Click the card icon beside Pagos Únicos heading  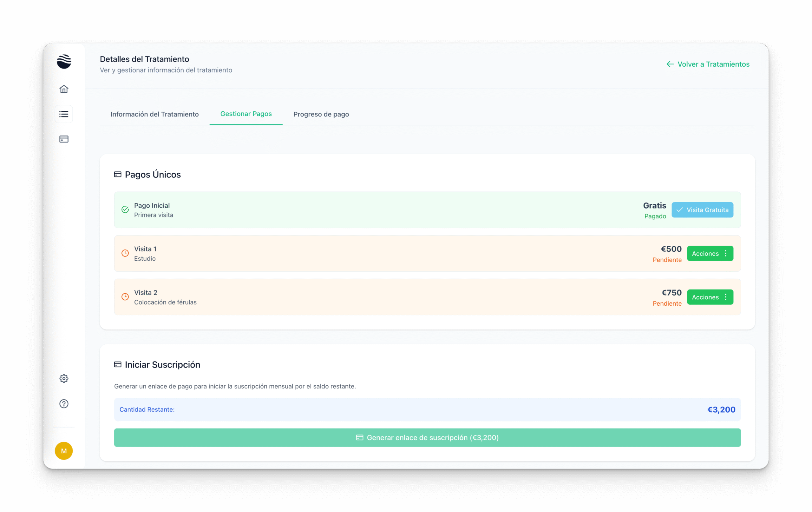(118, 175)
